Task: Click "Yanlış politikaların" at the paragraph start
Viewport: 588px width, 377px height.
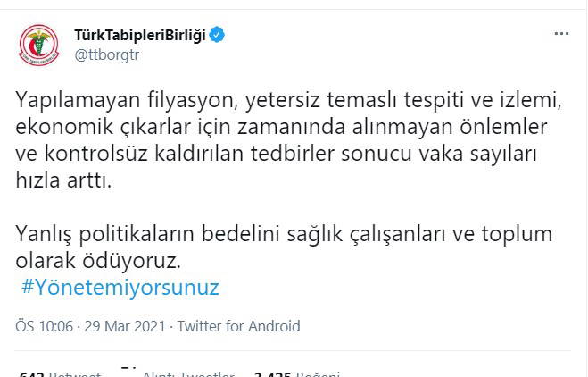Action: pos(97,234)
